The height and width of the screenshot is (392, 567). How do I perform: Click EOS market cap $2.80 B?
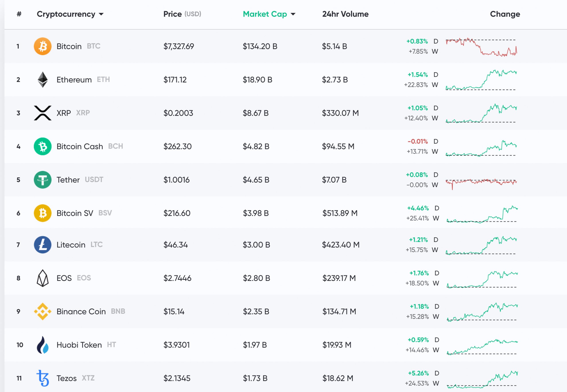(x=256, y=278)
